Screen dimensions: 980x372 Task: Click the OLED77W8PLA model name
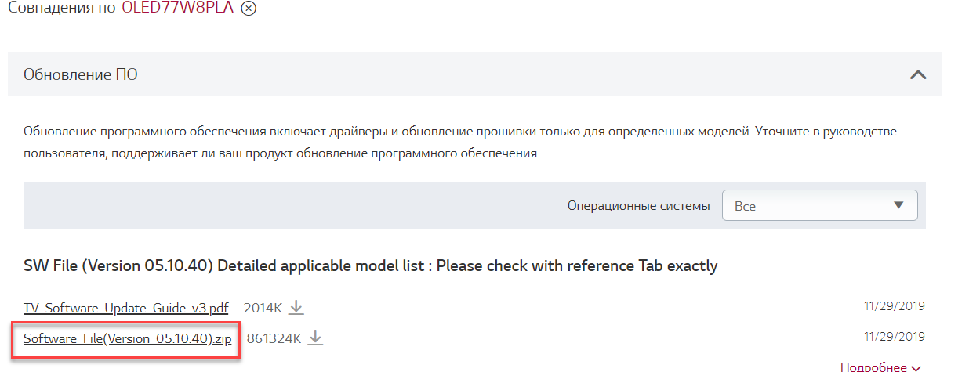coord(177,8)
